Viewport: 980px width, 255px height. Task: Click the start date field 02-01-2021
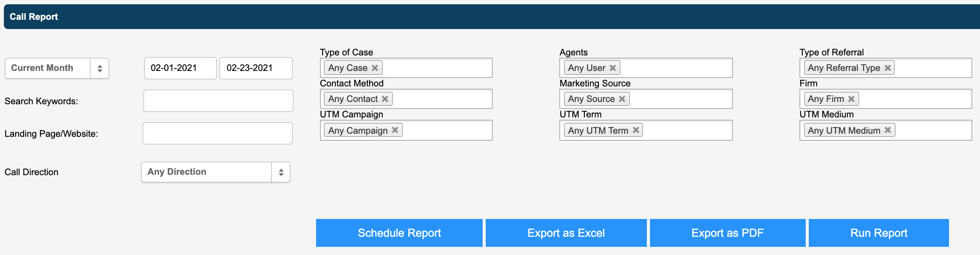click(x=180, y=68)
